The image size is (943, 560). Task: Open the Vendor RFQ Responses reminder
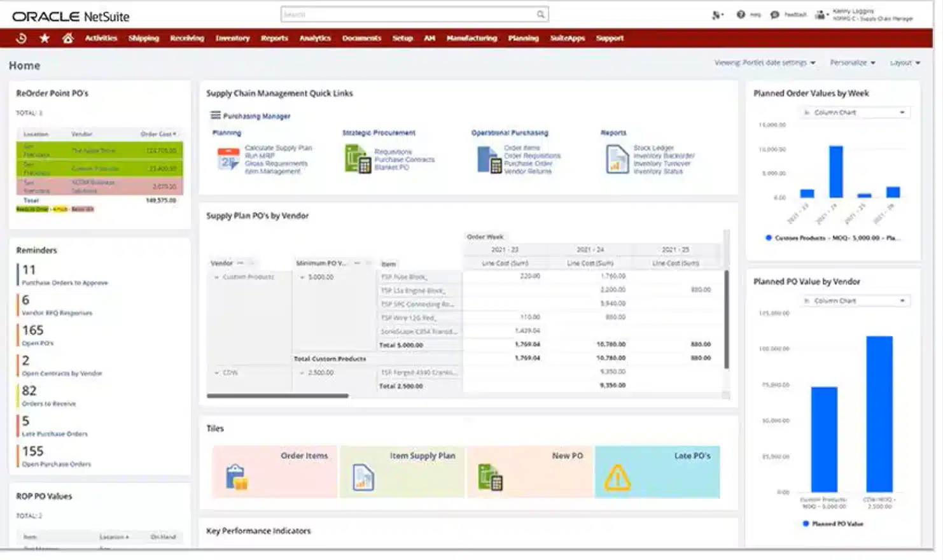click(x=57, y=313)
